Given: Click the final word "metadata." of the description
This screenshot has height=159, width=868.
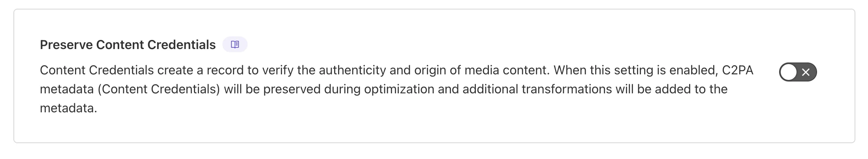Looking at the screenshot, I should (68, 108).
